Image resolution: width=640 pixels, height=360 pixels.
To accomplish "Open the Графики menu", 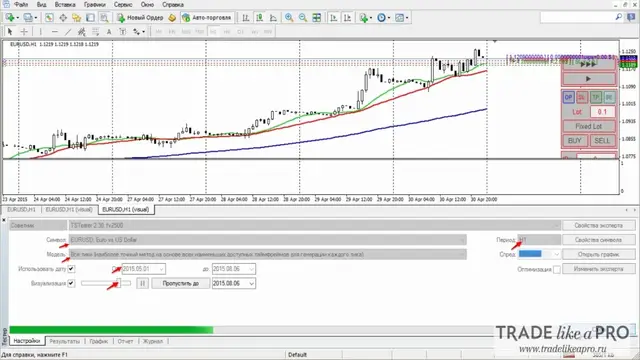I will click(x=94, y=4).
